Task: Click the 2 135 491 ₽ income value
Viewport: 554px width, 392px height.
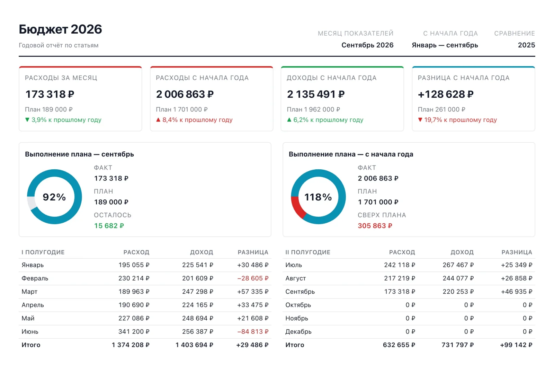Action: [316, 94]
